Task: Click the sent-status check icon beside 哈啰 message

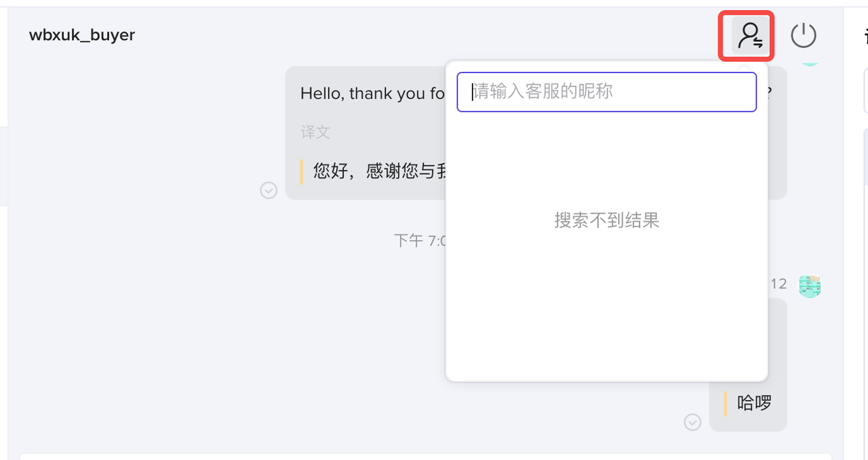Action: coord(692,422)
